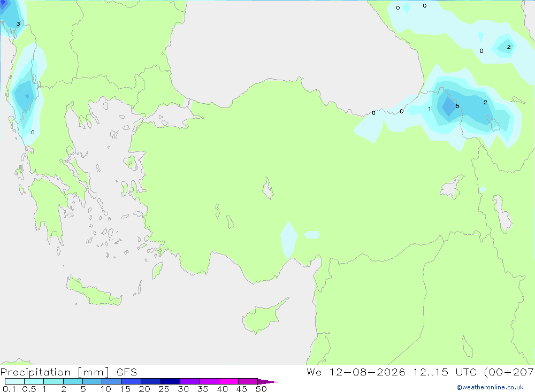
Task: Click the '15' legend scale label
Action: click(125, 389)
